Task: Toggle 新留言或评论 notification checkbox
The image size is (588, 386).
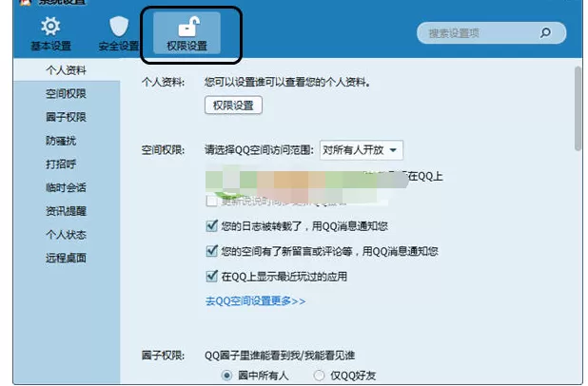Action: (211, 251)
